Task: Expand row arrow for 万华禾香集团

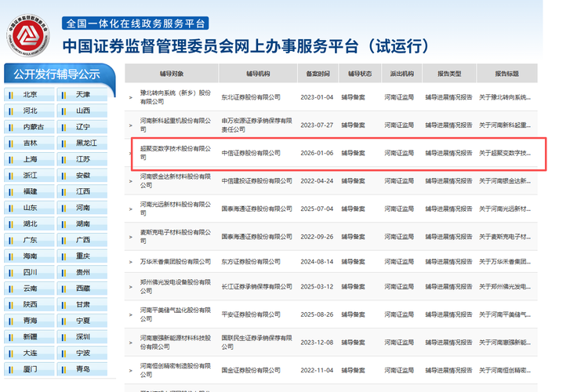Action: [x=130, y=262]
